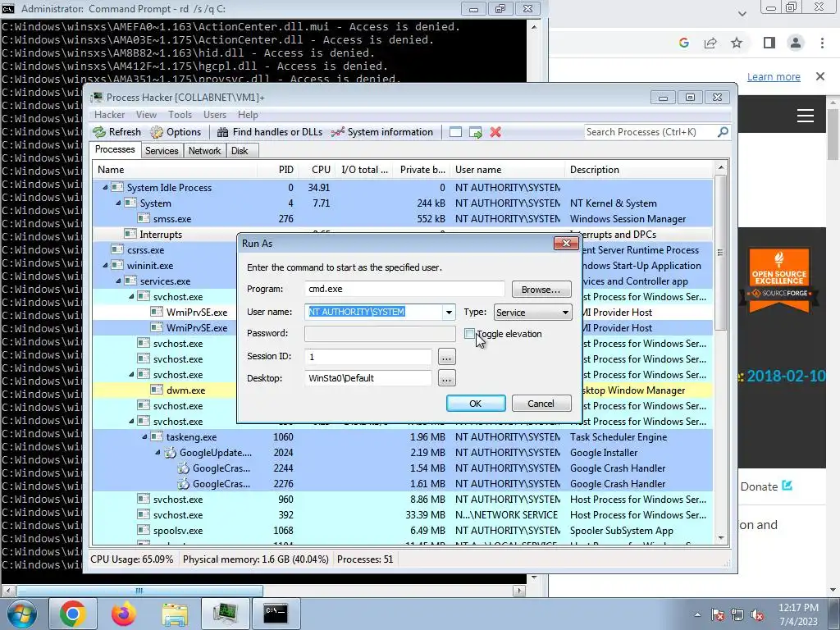
Task: Sort by the CPU column header
Action: click(317, 170)
